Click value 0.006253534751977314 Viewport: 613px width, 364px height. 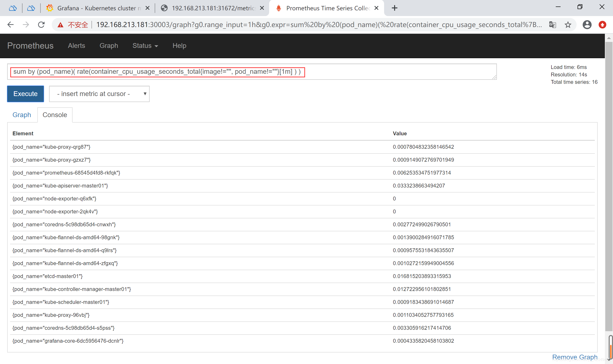pos(422,173)
